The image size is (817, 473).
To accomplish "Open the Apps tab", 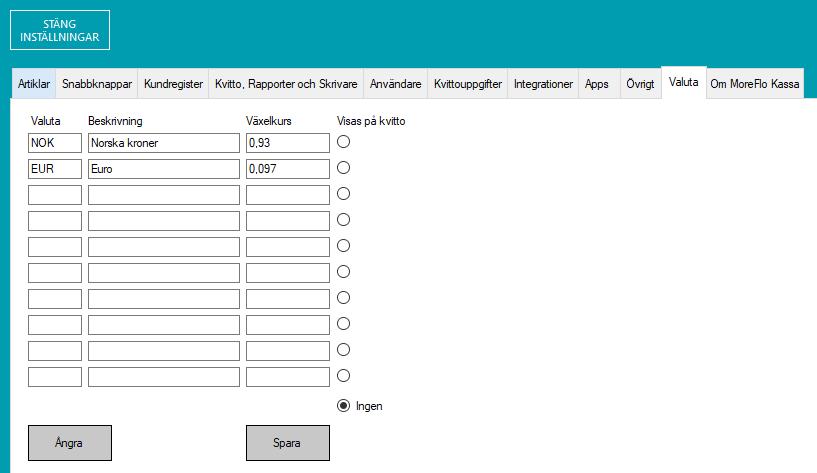I will point(597,84).
